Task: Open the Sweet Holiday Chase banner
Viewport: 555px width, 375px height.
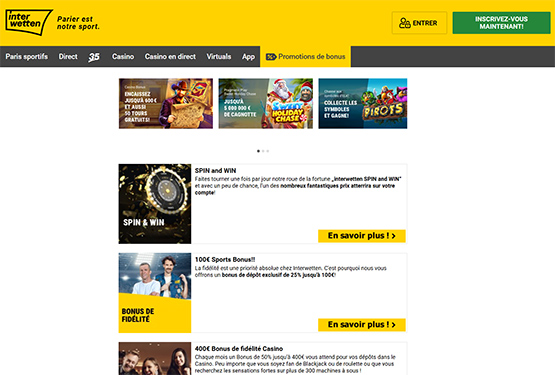Action: pos(265,103)
